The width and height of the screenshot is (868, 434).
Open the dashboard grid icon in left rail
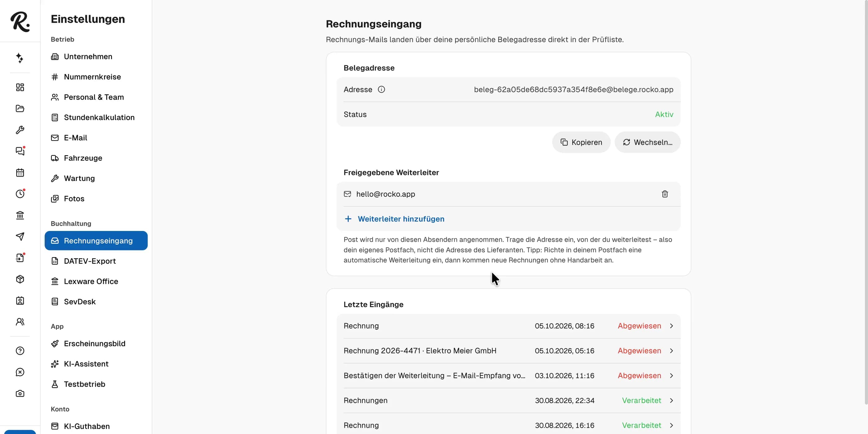[20, 87]
